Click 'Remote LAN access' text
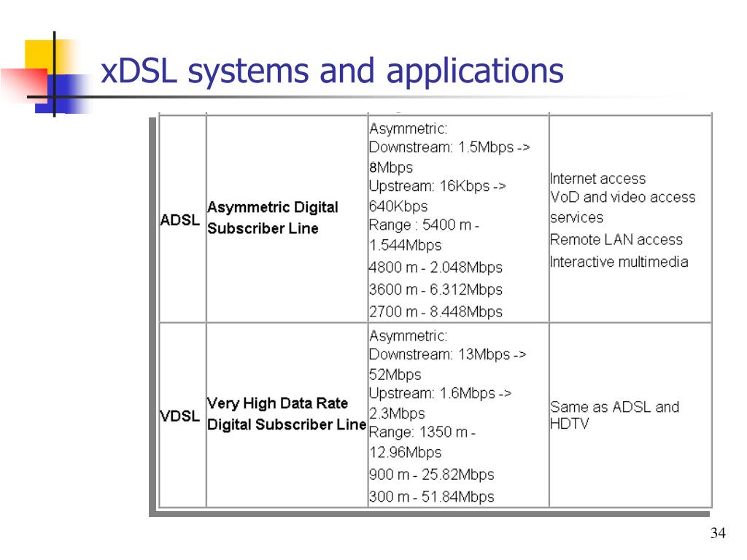Image resolution: width=747 pixels, height=560 pixels. 616,239
